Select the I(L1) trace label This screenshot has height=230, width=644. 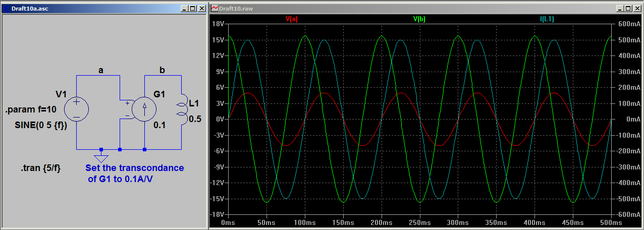coord(547,19)
